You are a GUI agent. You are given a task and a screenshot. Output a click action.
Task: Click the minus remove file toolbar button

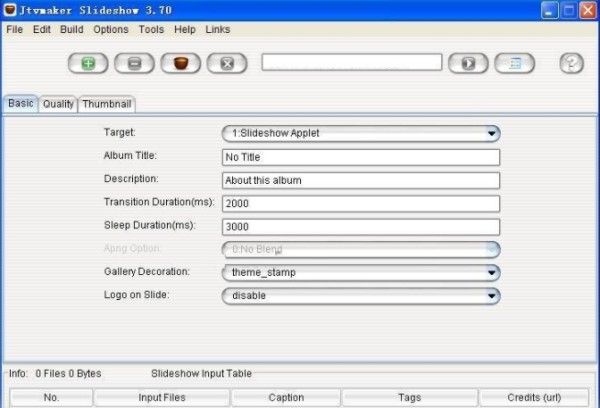134,63
